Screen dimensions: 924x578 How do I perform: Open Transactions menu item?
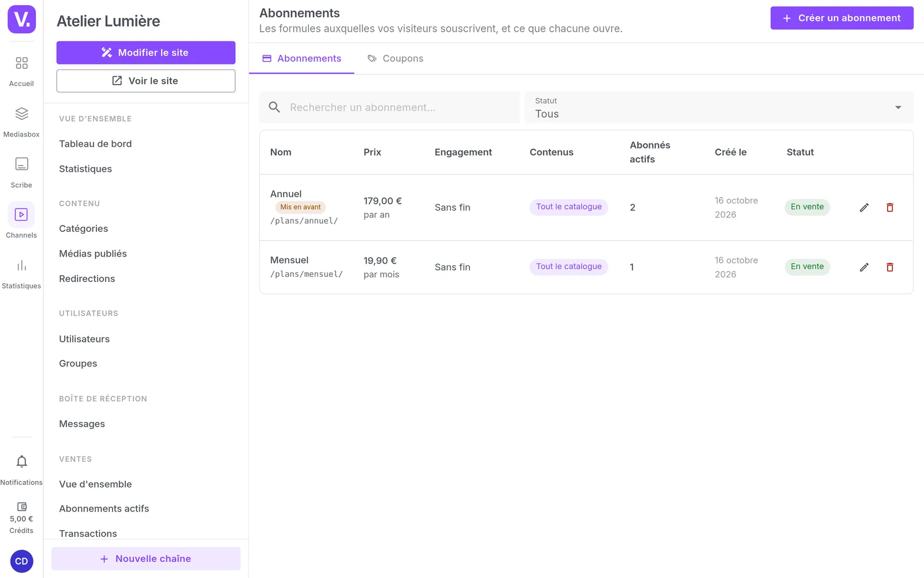[x=88, y=533]
